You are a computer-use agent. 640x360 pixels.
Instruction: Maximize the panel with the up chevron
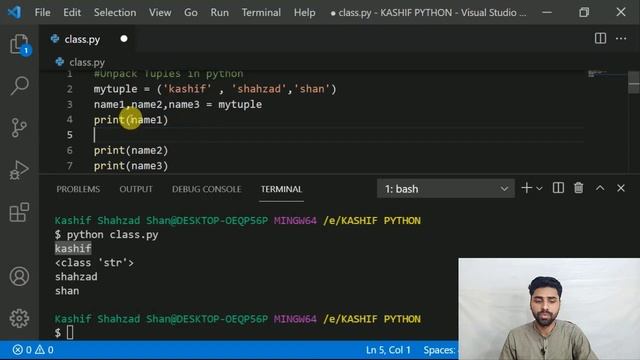coord(600,188)
